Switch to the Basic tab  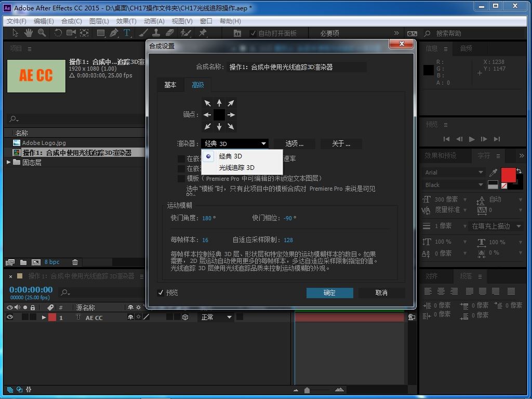(170, 85)
